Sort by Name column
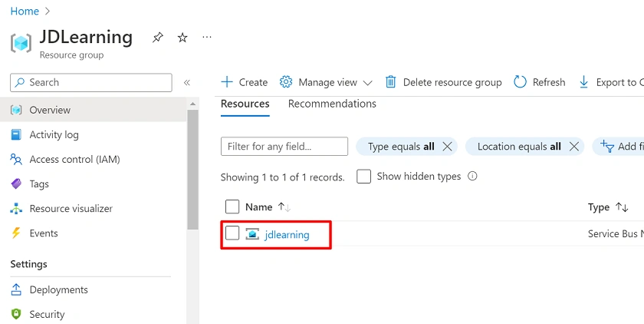 coord(268,207)
